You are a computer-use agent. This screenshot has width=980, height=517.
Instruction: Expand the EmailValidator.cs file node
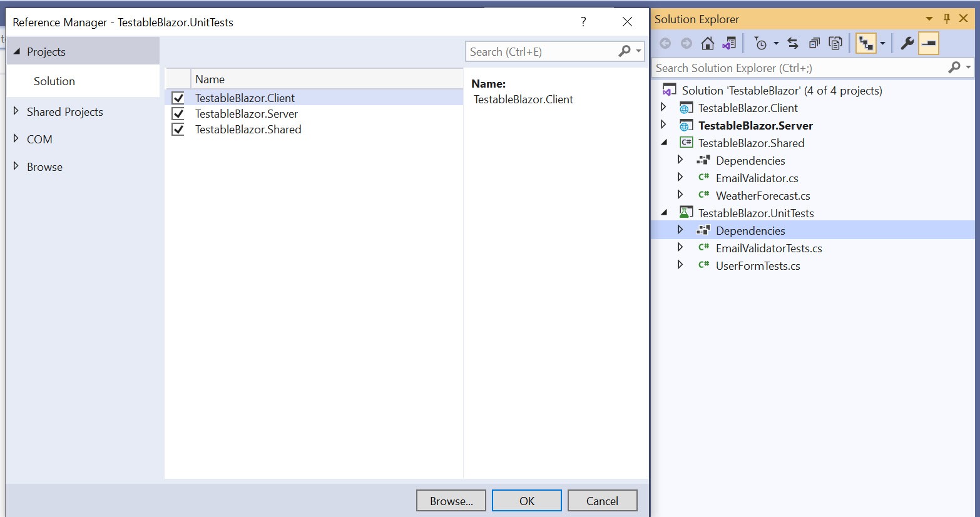[680, 177]
